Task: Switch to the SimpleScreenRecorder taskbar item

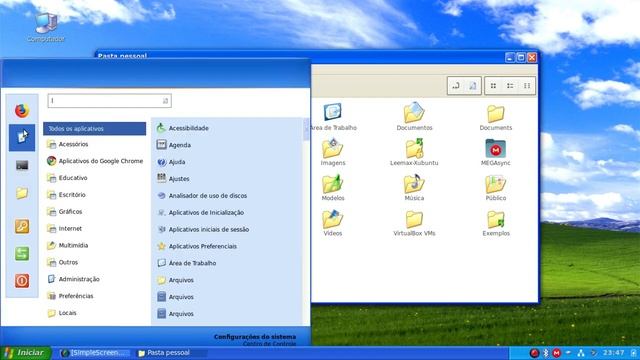Action: (94, 353)
